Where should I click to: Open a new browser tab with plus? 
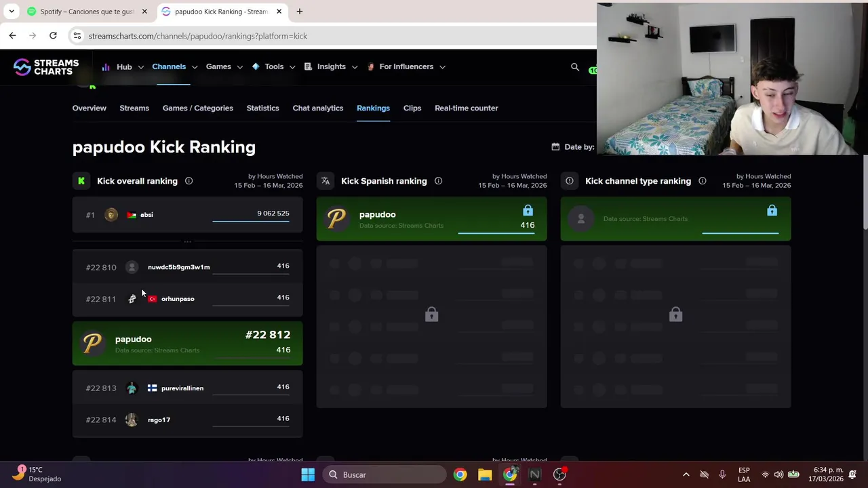[x=299, y=12]
